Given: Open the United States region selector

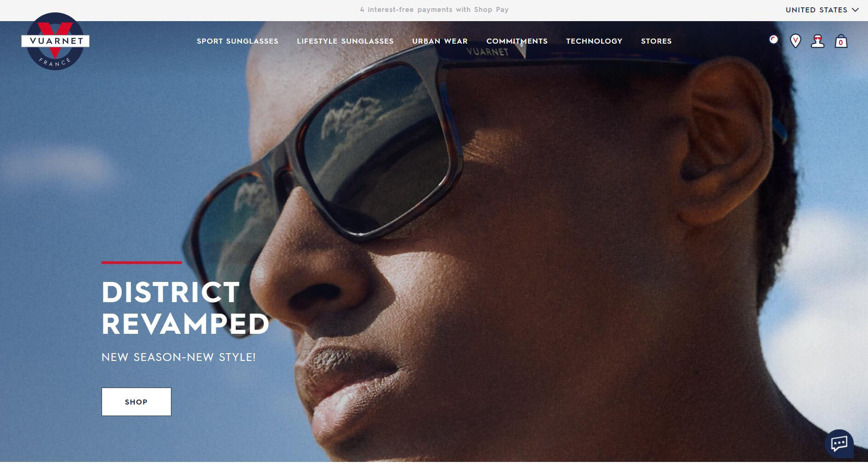Looking at the screenshot, I should click(822, 10).
